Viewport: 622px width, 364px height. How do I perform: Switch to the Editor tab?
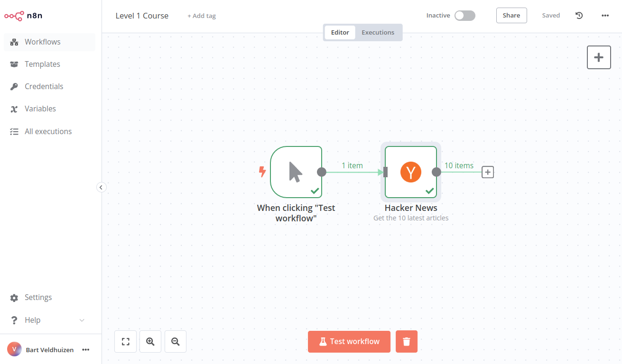pos(340,32)
